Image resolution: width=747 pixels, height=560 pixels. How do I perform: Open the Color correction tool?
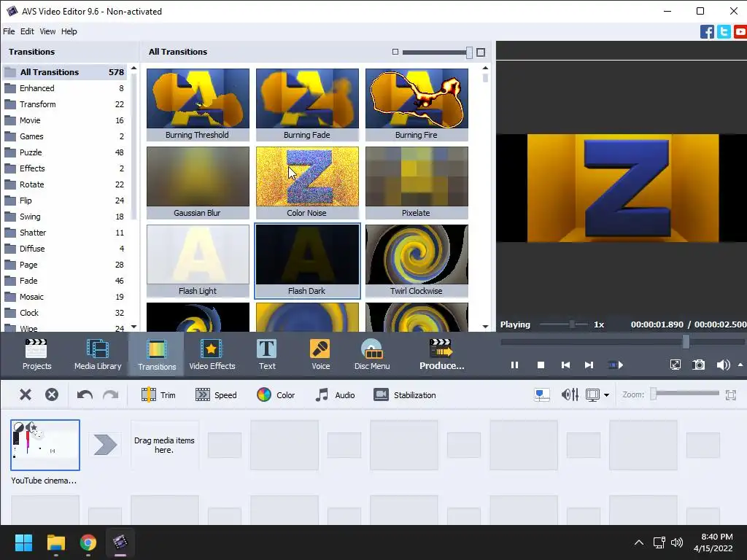[275, 394]
